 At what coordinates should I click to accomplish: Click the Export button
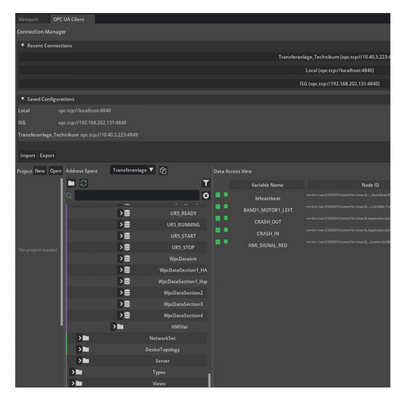(47, 156)
